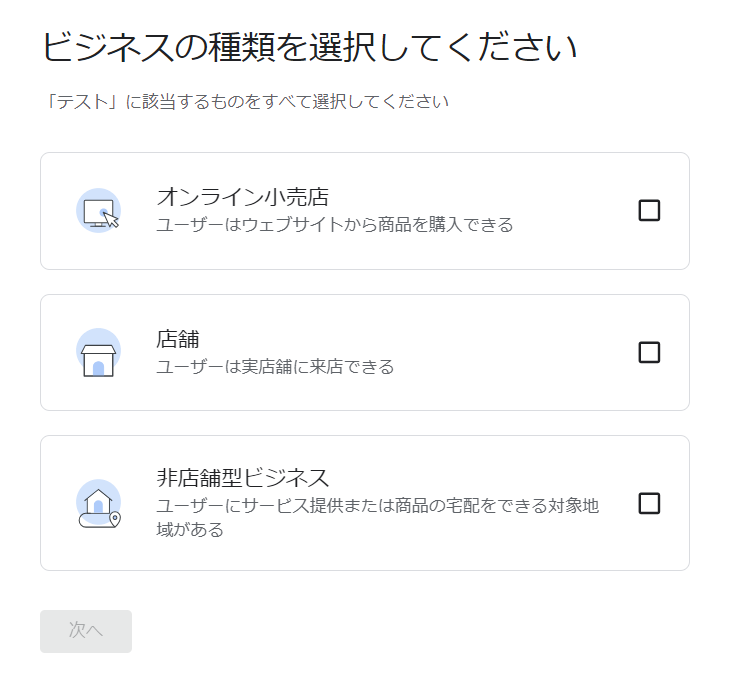Tick the 店舗 checkbox

pyautogui.click(x=649, y=352)
